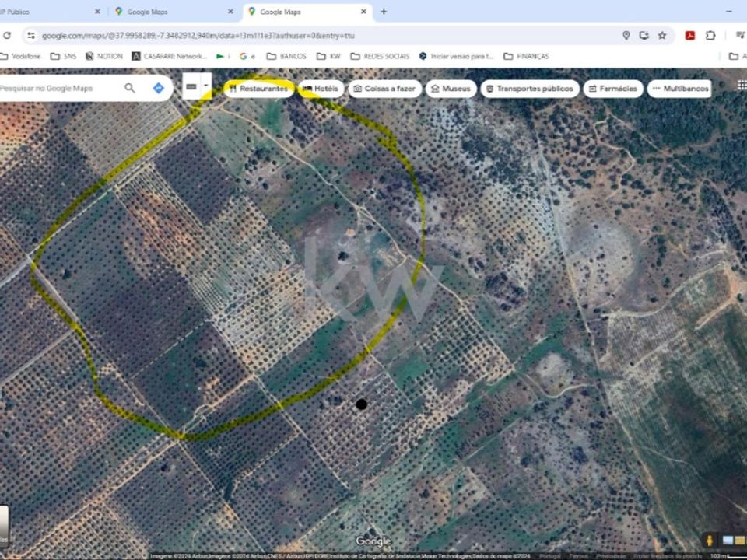Click the yellow imagery thumbnail at right edge
The width and height of the screenshot is (747, 560).
coord(740,541)
